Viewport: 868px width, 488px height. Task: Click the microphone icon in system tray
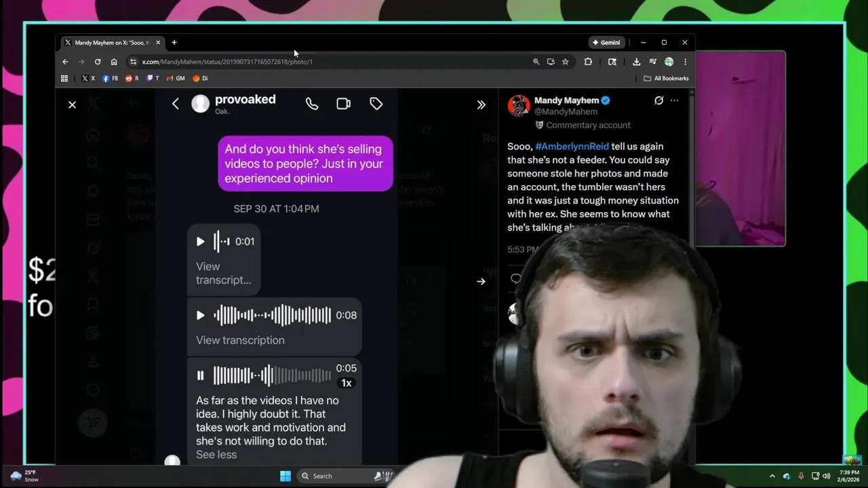pos(801,476)
